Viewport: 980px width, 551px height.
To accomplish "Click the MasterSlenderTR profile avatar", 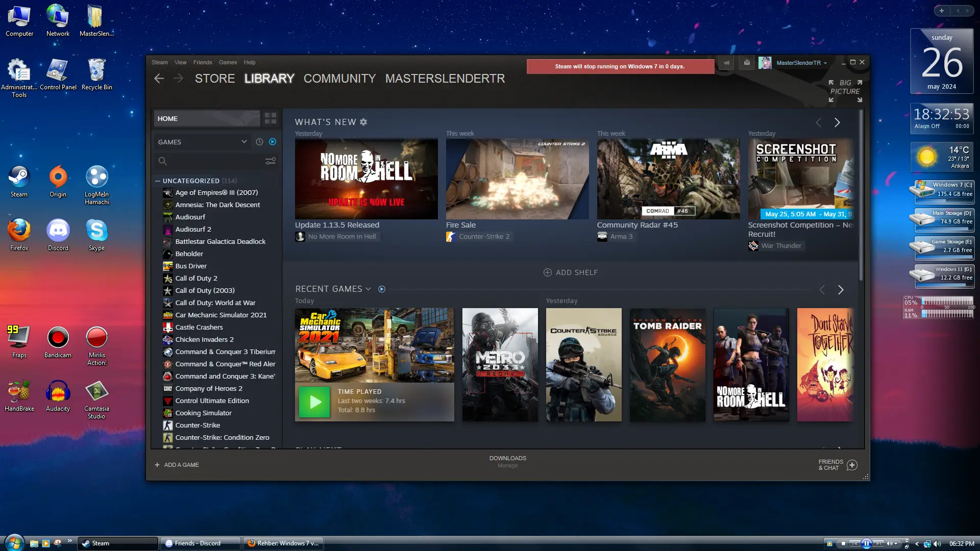I will pos(765,63).
